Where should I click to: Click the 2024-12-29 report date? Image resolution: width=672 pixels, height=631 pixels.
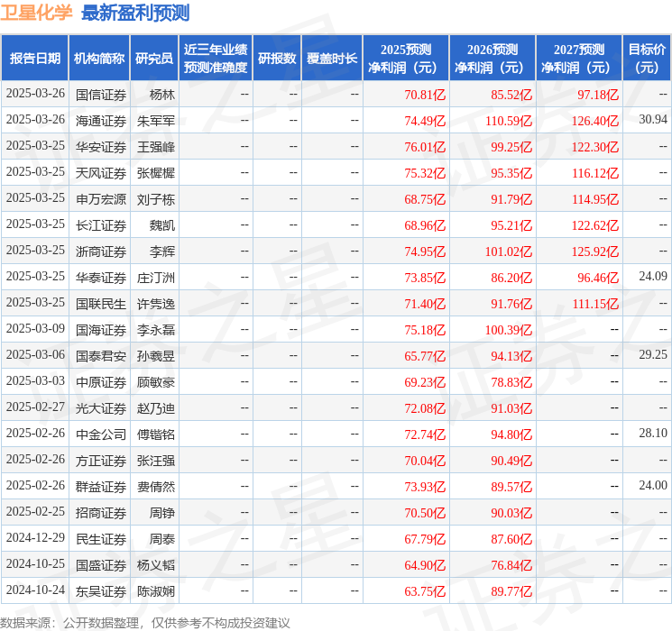tap(35, 537)
